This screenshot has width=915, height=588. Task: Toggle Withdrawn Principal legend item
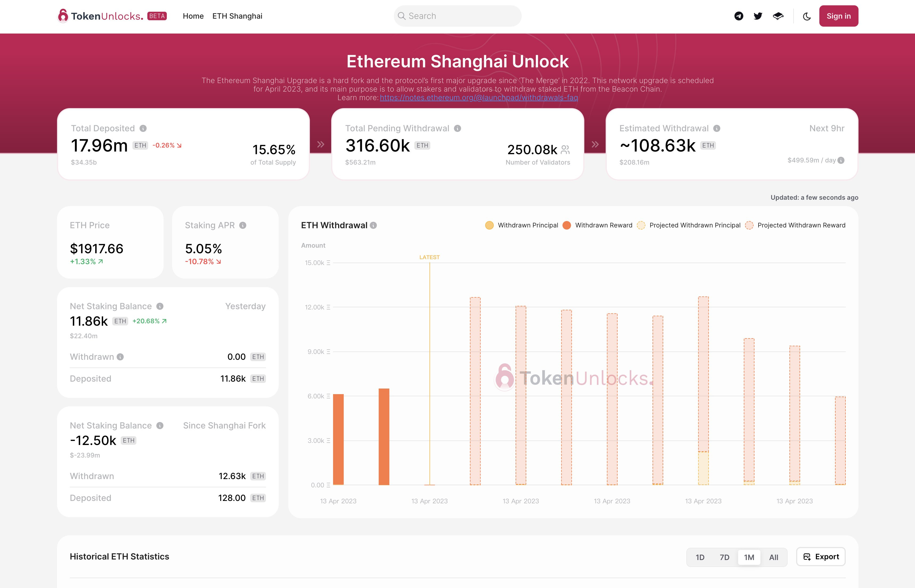[x=521, y=225]
